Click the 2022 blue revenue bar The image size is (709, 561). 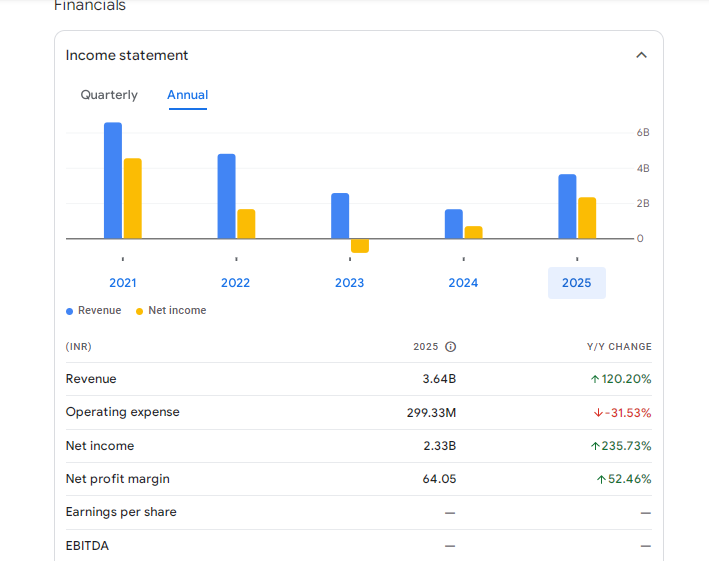point(227,196)
